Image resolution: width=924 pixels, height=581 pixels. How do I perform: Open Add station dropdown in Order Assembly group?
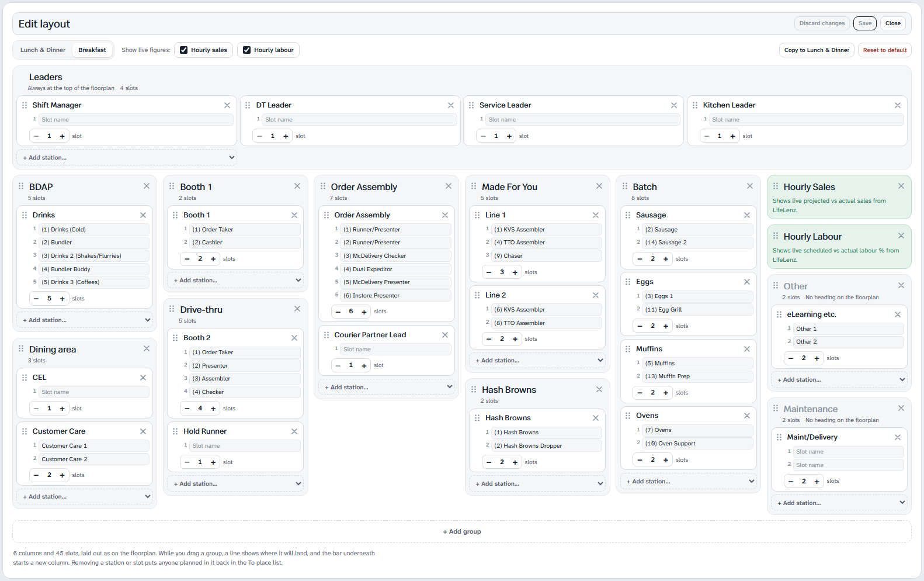click(387, 388)
